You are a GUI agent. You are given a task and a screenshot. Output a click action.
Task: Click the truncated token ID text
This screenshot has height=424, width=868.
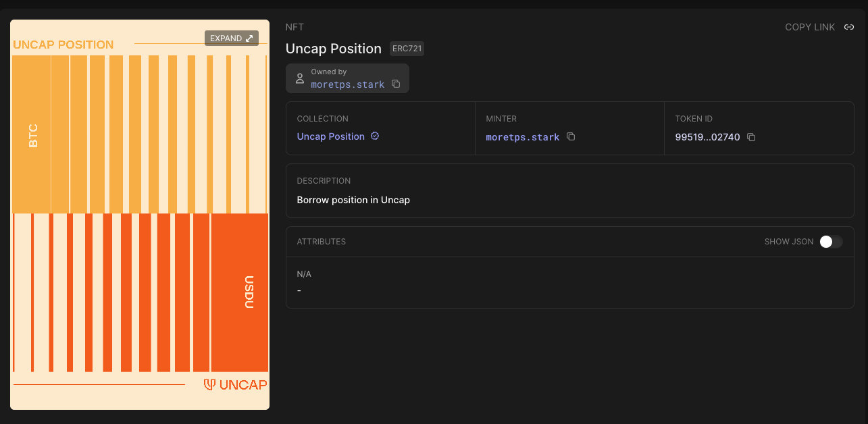click(x=706, y=136)
